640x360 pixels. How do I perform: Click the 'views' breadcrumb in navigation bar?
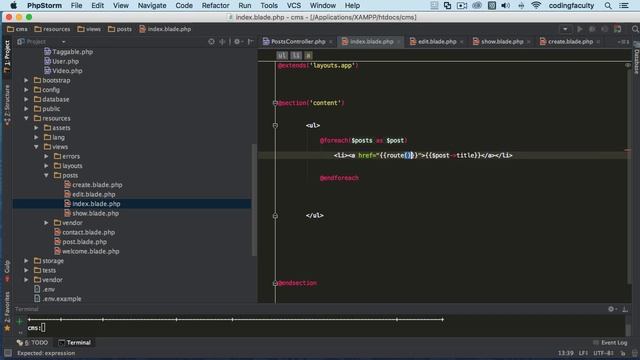[x=89, y=29]
